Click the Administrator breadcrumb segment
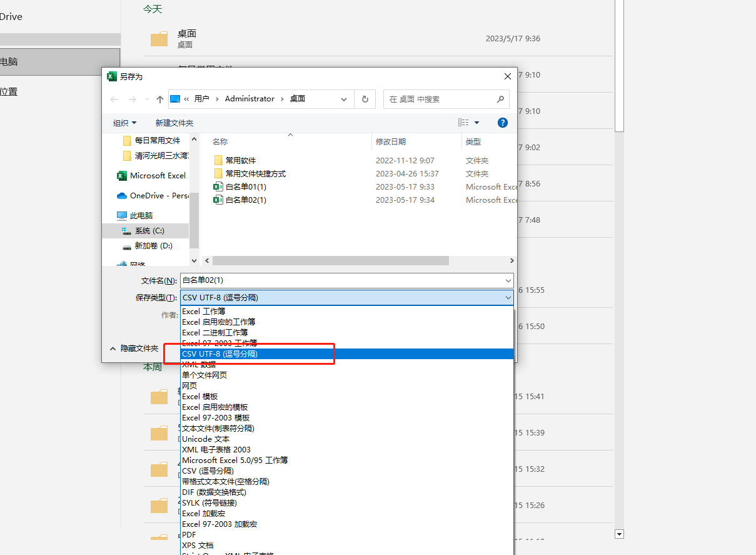The width and height of the screenshot is (756, 555). point(249,99)
